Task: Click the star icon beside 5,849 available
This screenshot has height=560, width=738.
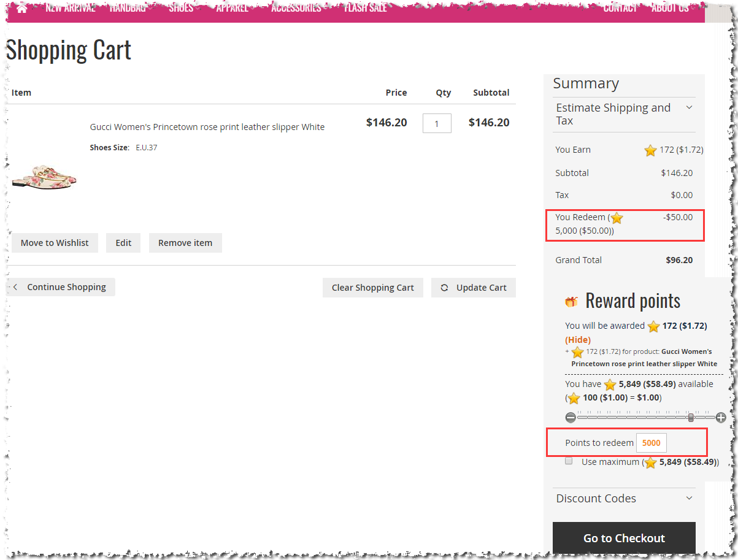Action: click(x=610, y=385)
